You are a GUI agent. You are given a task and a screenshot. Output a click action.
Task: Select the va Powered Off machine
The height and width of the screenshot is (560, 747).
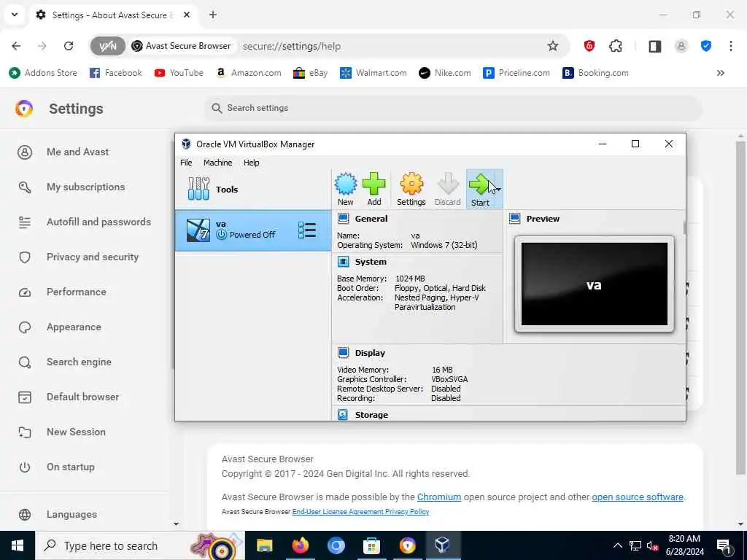pyautogui.click(x=253, y=230)
